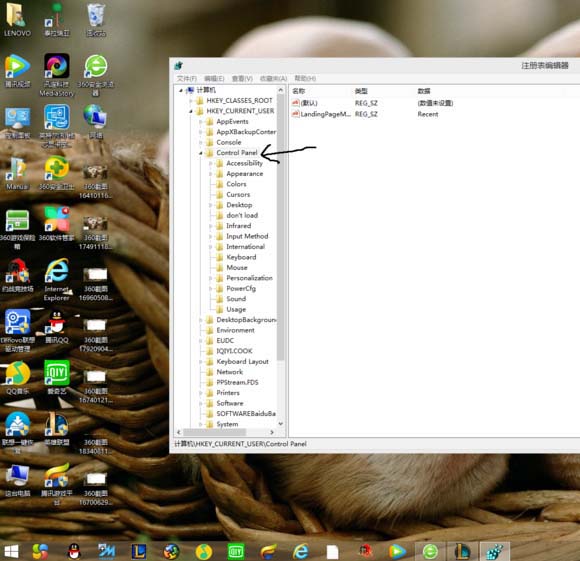The height and width of the screenshot is (561, 580).
Task: Click the tree pane's vertical scrollbar down arrow
Action: [281, 424]
